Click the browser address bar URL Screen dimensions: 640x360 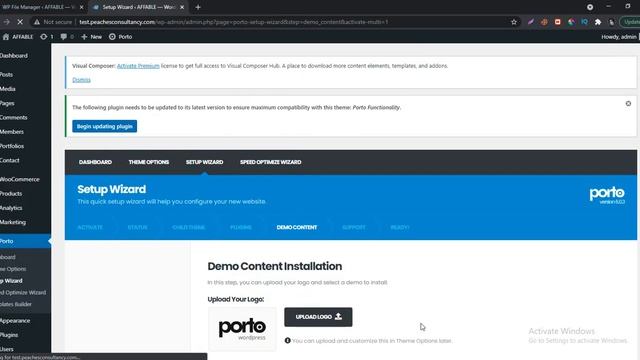pos(233,22)
